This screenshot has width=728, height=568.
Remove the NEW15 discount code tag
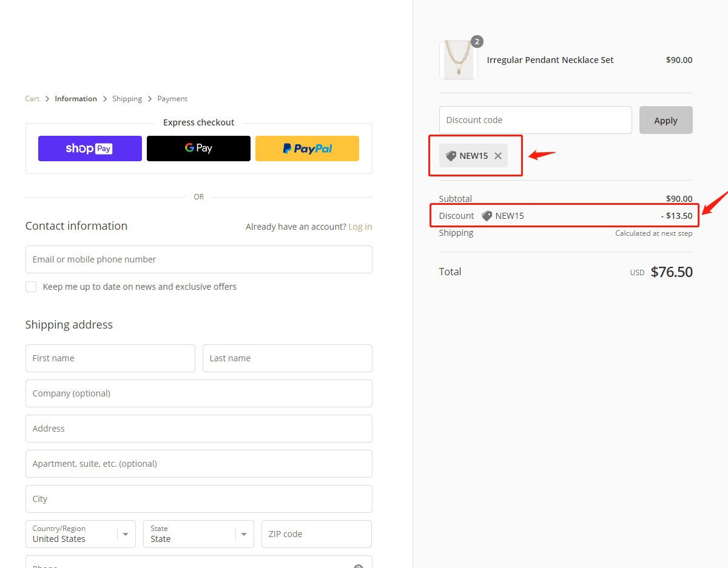tap(497, 156)
